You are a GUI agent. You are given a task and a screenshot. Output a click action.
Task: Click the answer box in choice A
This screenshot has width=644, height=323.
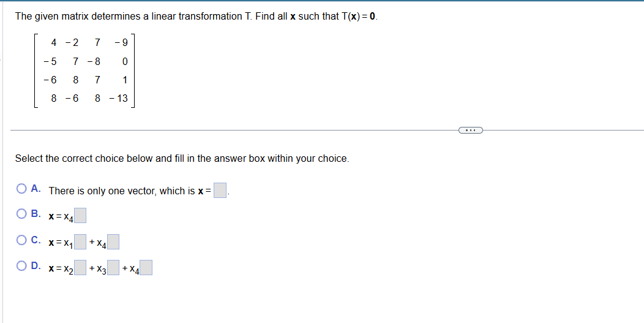click(x=220, y=191)
